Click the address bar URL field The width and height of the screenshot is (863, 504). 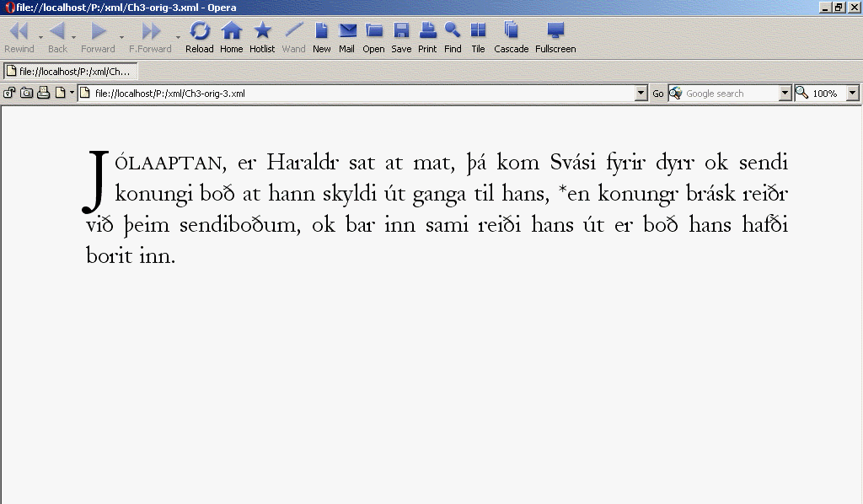pyautogui.click(x=362, y=94)
